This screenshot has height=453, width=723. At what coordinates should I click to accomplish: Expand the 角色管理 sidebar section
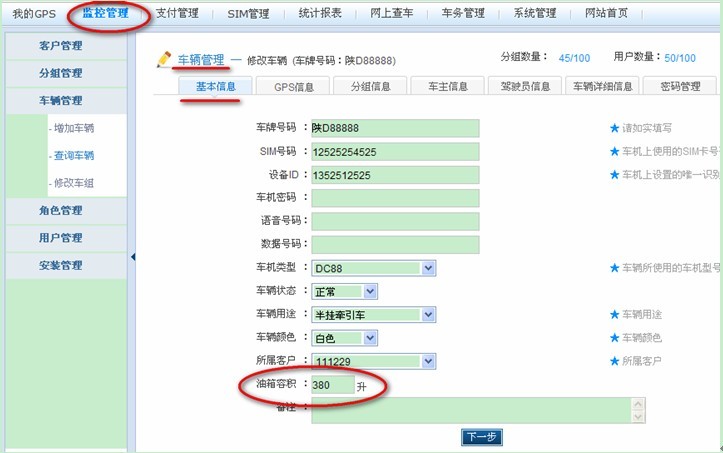pos(61,211)
